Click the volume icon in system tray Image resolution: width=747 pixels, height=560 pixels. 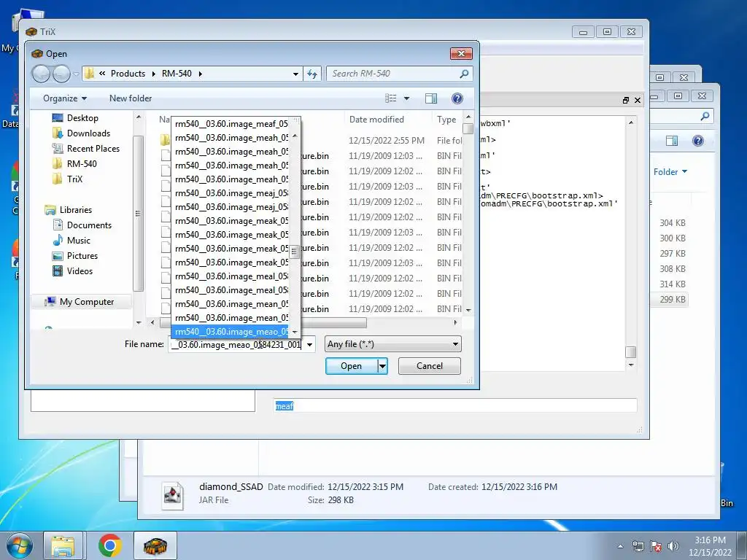[673, 546]
